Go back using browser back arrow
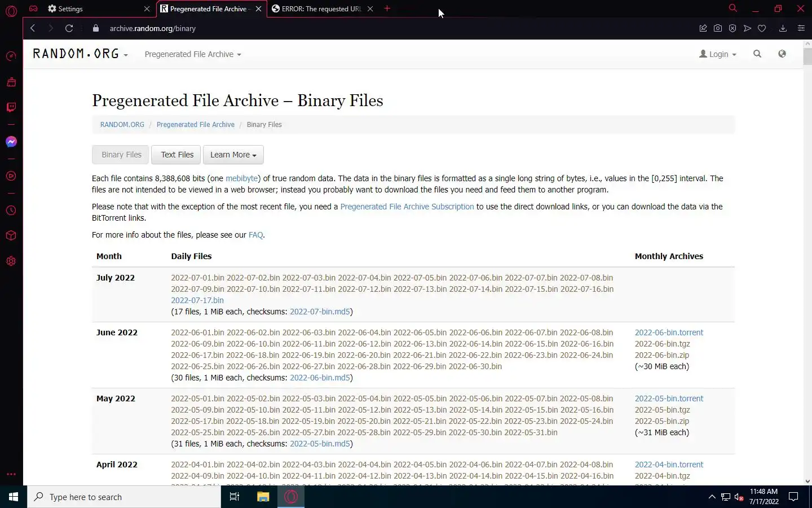The width and height of the screenshot is (812, 508). pyautogui.click(x=33, y=28)
